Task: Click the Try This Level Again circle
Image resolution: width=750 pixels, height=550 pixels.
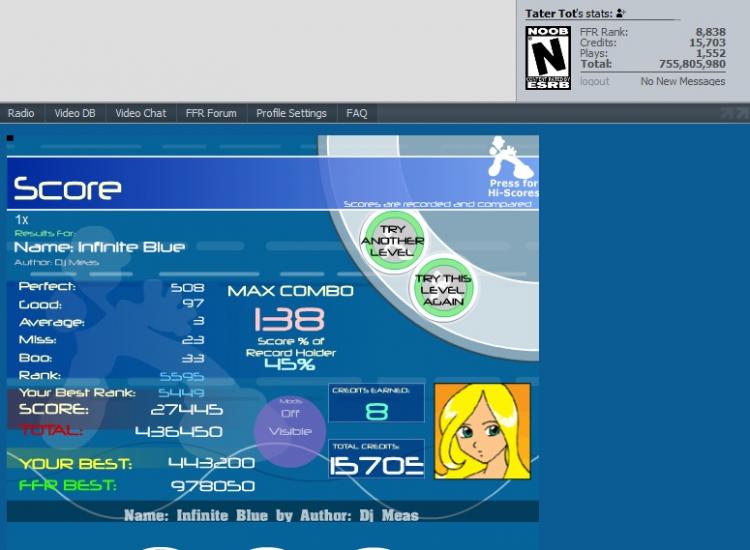Action: pyautogui.click(x=443, y=289)
